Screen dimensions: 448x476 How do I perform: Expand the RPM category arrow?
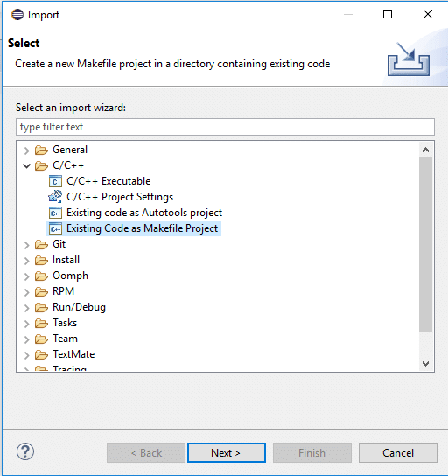coord(27,292)
